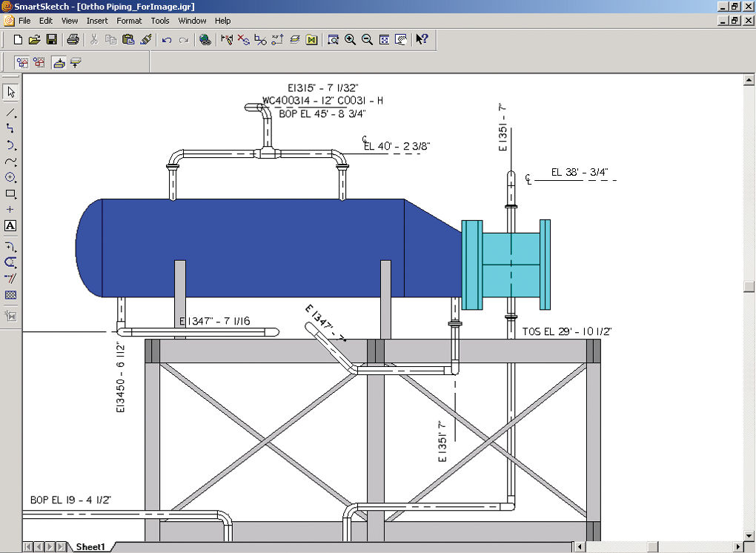Screen dimensions: 756x553
Task: Toggle the pressed third button in second toolbar row
Action: tap(59, 63)
